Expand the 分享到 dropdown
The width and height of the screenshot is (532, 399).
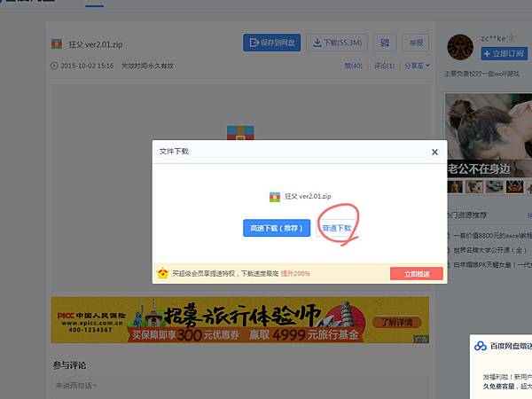point(417,66)
